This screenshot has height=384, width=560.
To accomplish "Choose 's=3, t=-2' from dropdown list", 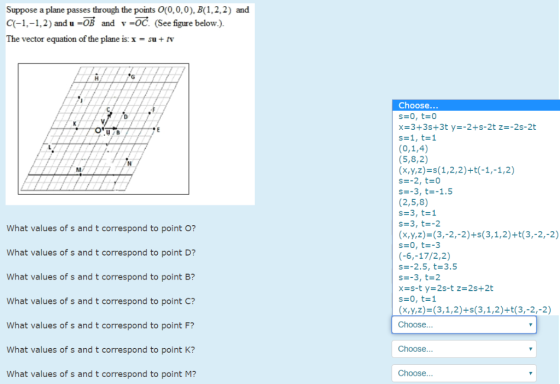I will tap(476, 224).
